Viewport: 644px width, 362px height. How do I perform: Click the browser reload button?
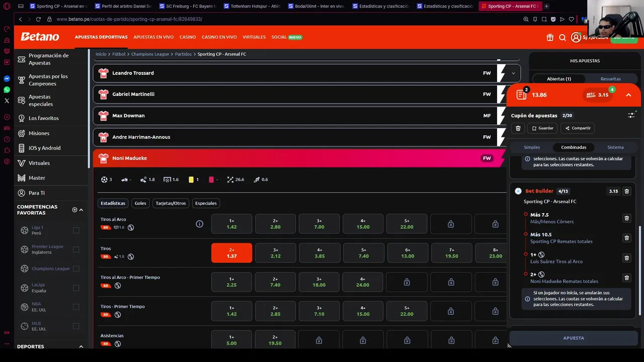[x=38, y=19]
